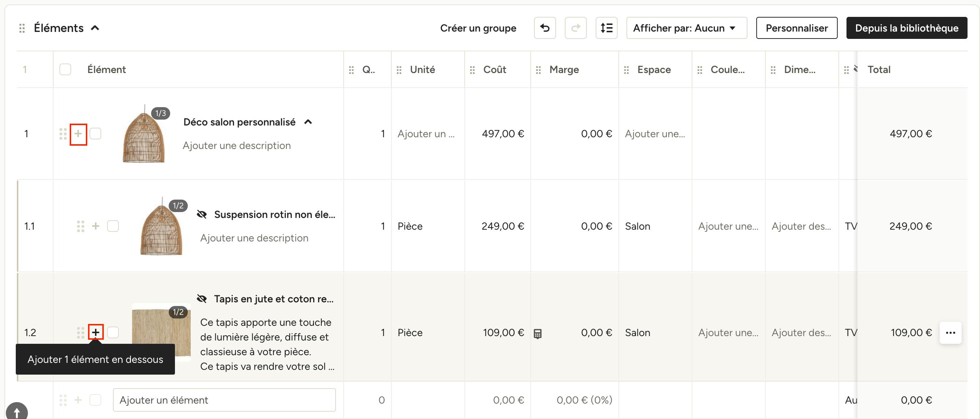Open Déco salon personnalisé lamp thumbnail
This screenshot has height=419, width=980.
(144, 134)
